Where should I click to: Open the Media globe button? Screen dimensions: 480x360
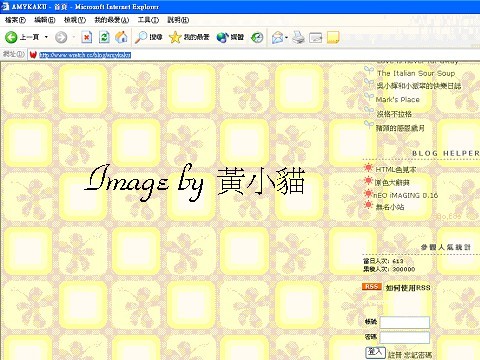(x=230, y=37)
